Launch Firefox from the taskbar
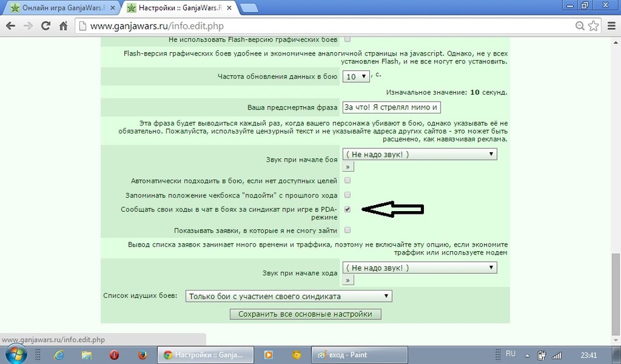Screen dimensions: 621x364 pos(142,355)
